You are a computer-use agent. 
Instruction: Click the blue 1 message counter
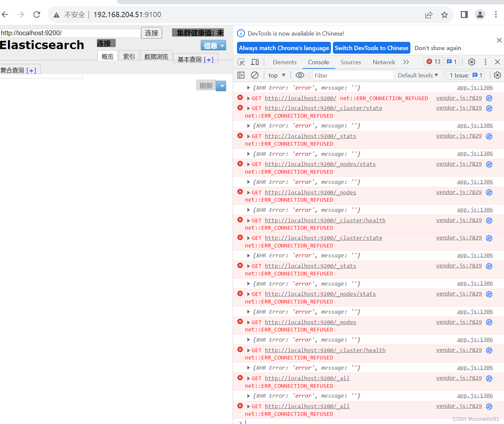tap(452, 62)
